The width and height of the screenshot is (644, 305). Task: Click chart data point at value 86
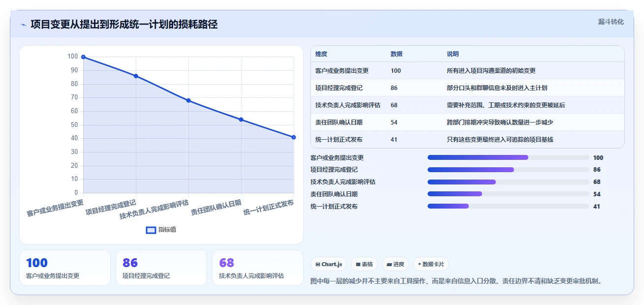[136, 76]
